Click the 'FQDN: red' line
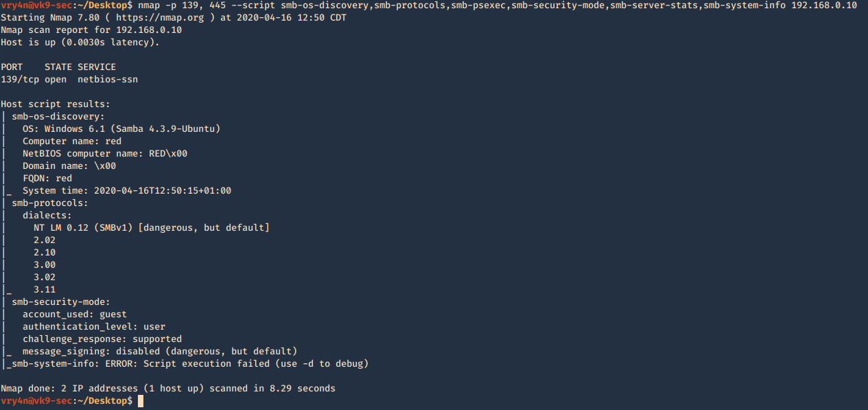The image size is (868, 410). [x=47, y=179]
